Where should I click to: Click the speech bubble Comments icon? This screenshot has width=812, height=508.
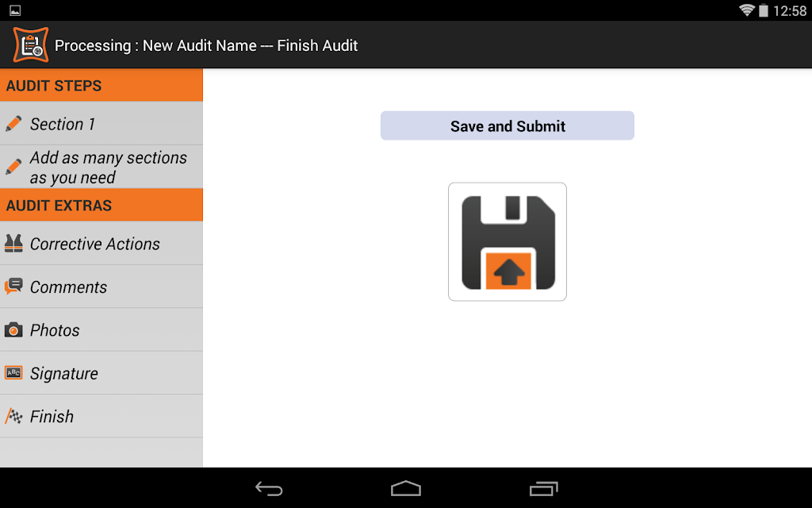pos(13,286)
